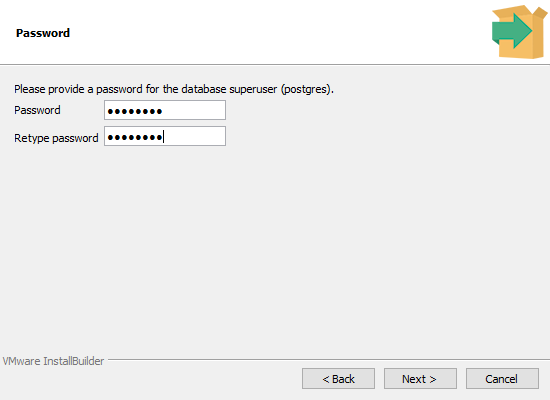The height and width of the screenshot is (400, 550).
Task: Click the superuser password instruction sentence
Action: tap(174, 89)
